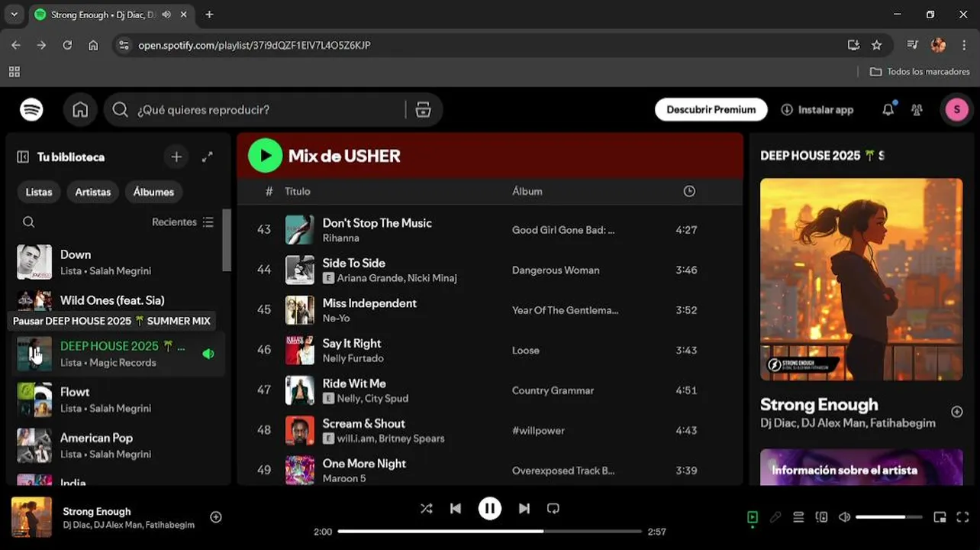Create a new playlist with the plus button
The image size is (980, 550).
pyautogui.click(x=176, y=157)
